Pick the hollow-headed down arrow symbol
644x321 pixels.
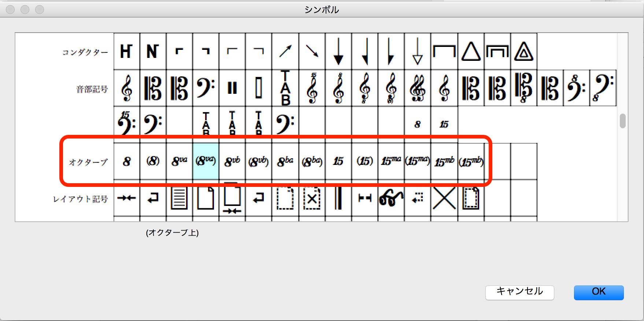point(417,51)
